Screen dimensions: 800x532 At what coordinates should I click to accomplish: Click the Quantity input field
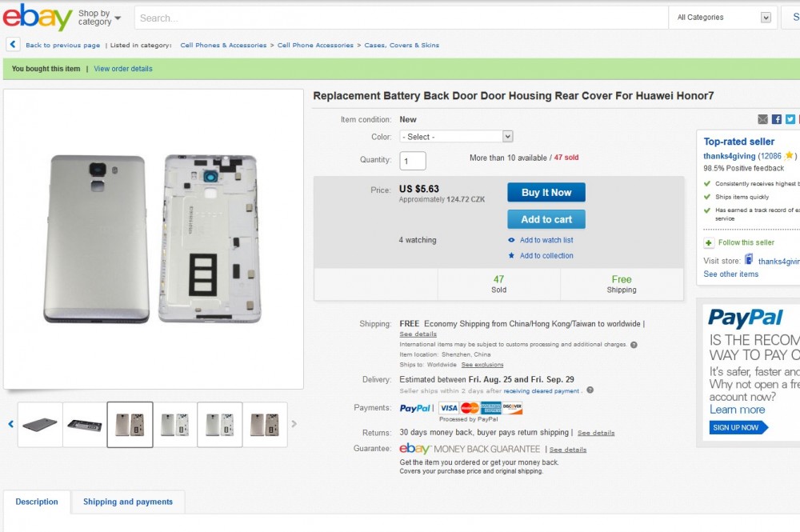[x=413, y=161]
